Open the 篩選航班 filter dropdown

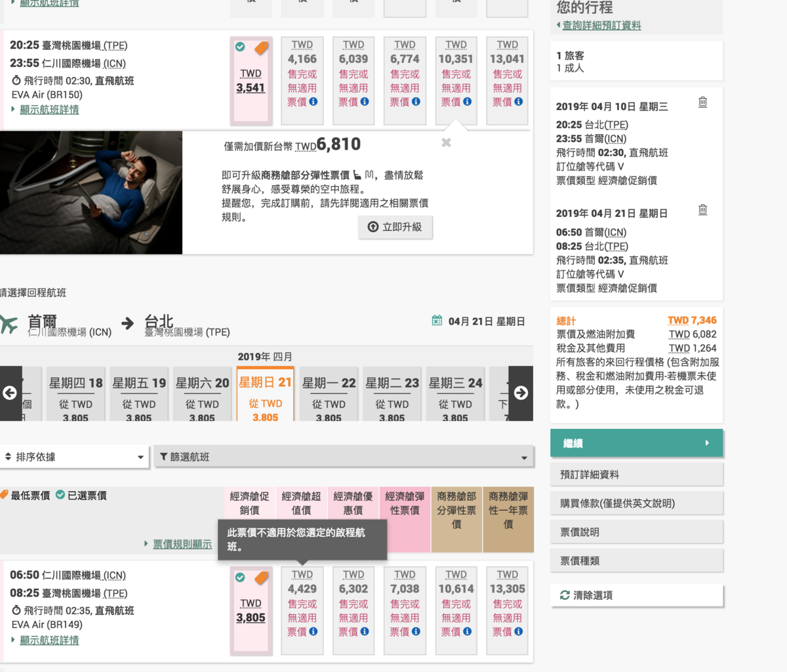(344, 457)
